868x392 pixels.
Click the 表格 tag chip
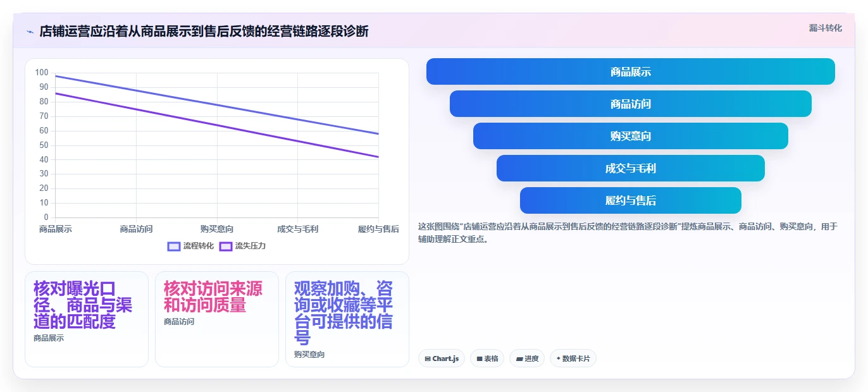[x=487, y=358]
